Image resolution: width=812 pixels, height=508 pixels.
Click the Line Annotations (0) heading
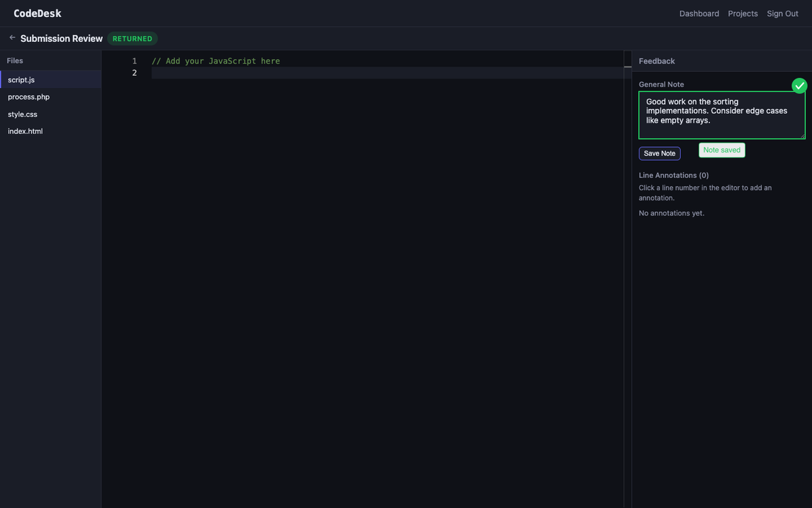click(673, 175)
